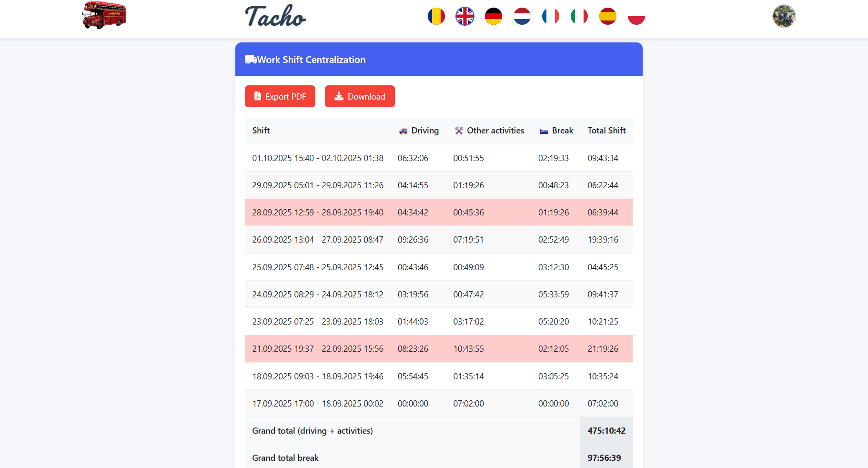This screenshot has height=468, width=868.
Task: Click the Break column header
Action: pos(556,131)
